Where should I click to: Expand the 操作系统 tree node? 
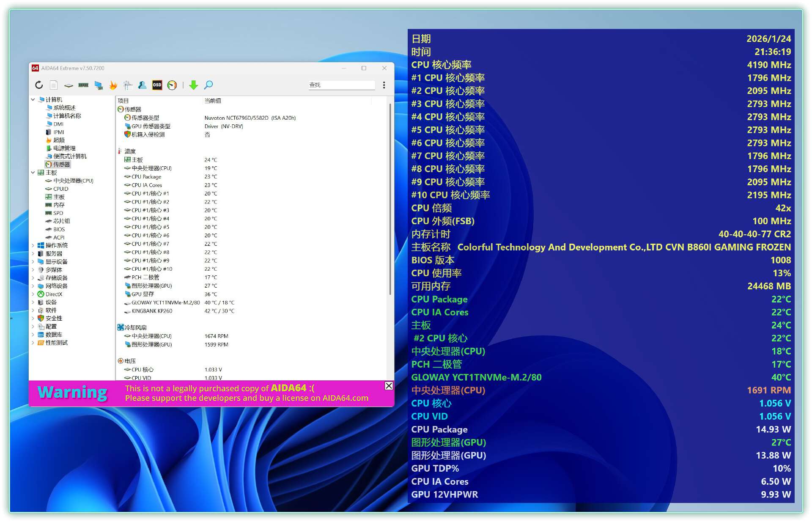33,245
